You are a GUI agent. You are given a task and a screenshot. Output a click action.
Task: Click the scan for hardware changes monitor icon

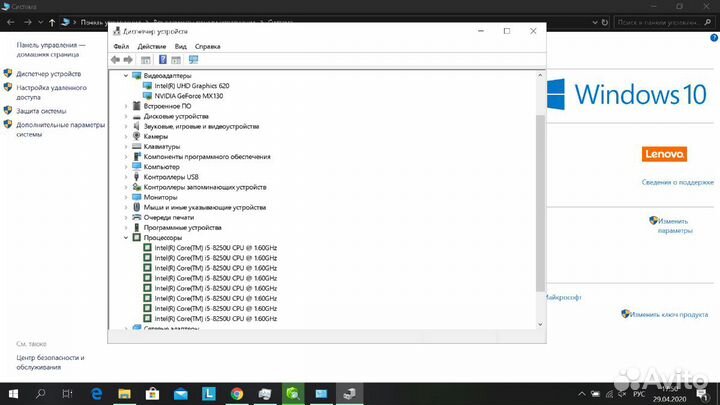pos(193,60)
